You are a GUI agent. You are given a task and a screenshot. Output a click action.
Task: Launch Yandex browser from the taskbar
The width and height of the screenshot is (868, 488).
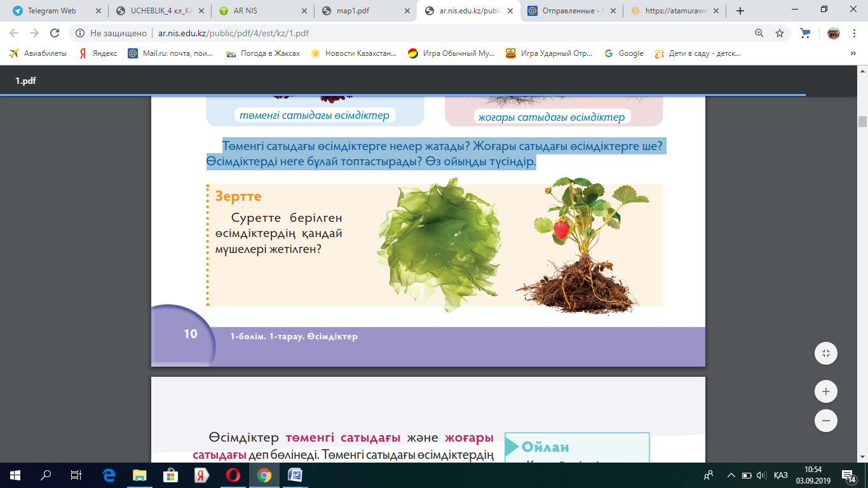pos(201,475)
